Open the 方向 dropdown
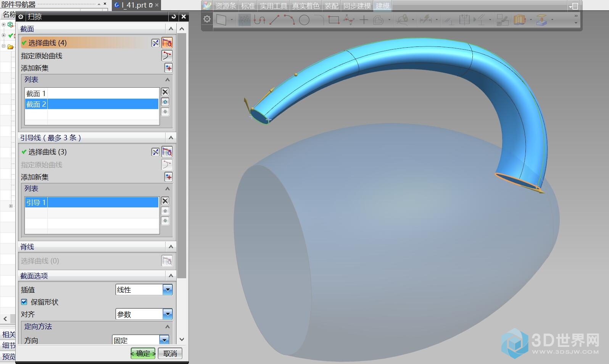This screenshot has height=364, width=609. (x=164, y=340)
